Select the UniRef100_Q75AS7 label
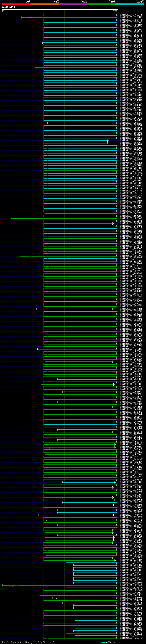146x644 pixels. pos(131,321)
